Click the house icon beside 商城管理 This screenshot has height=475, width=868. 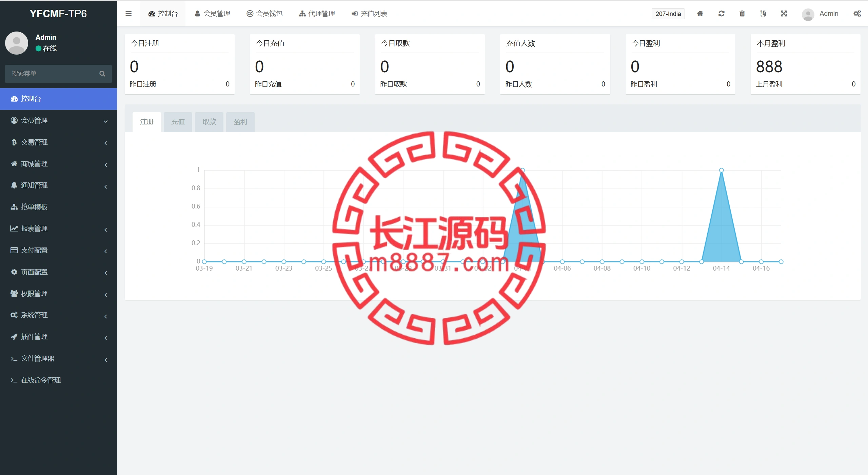pyautogui.click(x=14, y=164)
